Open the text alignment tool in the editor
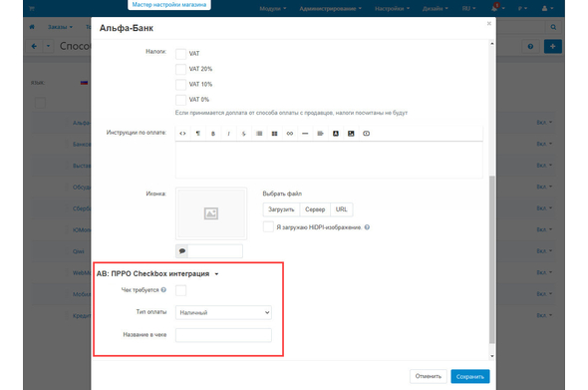The width and height of the screenshot is (588, 390). 320,134
